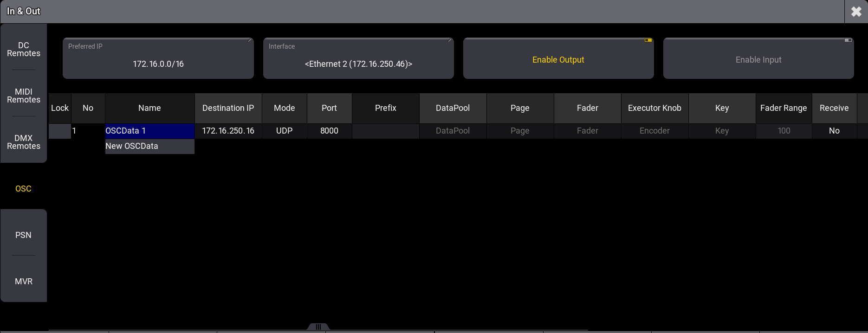The image size is (868, 333).
Task: Select the Fader Range value 100
Action: 784,131
